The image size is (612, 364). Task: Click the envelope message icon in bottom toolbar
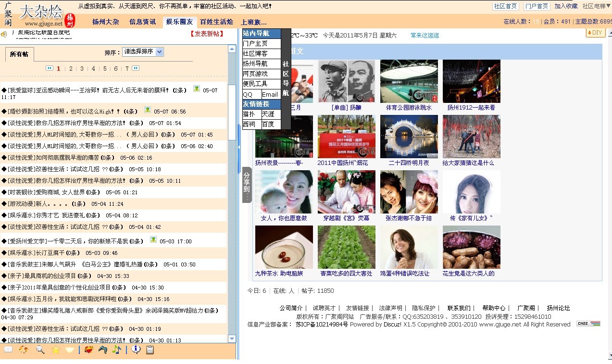click(8, 350)
